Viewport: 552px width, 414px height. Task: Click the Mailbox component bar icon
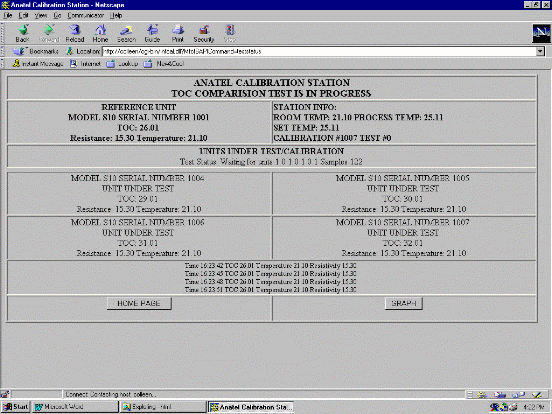click(500, 395)
